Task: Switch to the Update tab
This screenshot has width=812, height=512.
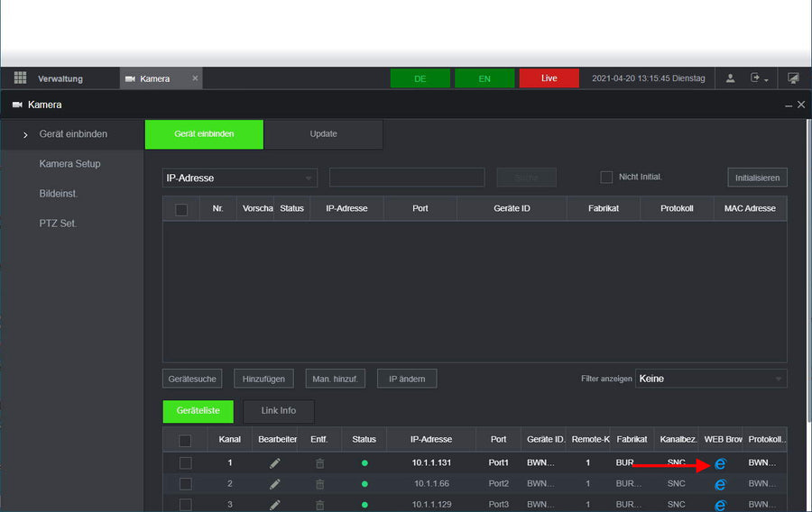Action: click(323, 134)
